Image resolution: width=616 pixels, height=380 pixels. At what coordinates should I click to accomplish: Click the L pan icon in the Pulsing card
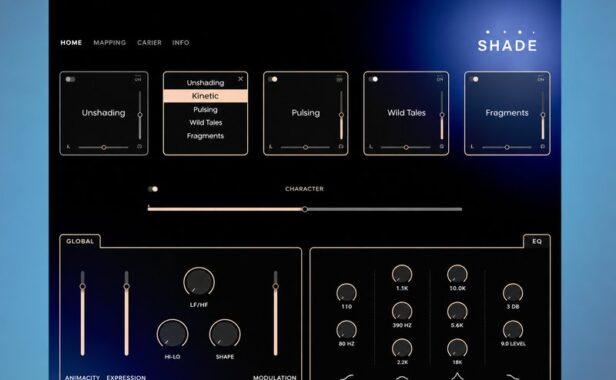271,147
